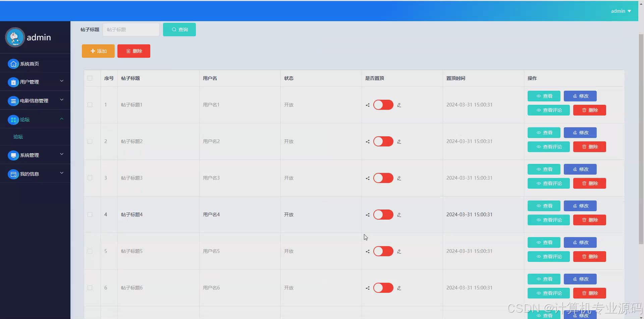Click the admin avatar image in sidebar
The height and width of the screenshot is (319, 644).
(x=15, y=37)
